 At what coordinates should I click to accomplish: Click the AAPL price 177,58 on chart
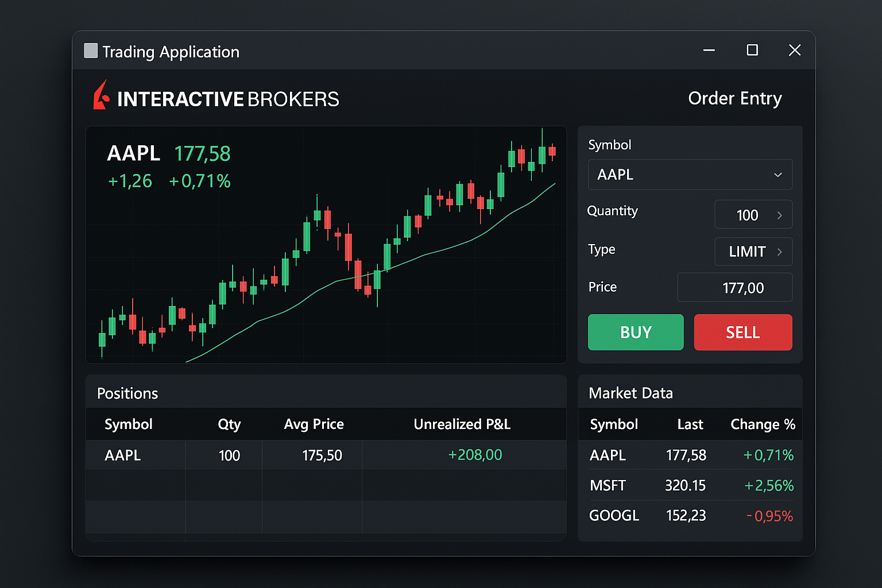click(202, 154)
